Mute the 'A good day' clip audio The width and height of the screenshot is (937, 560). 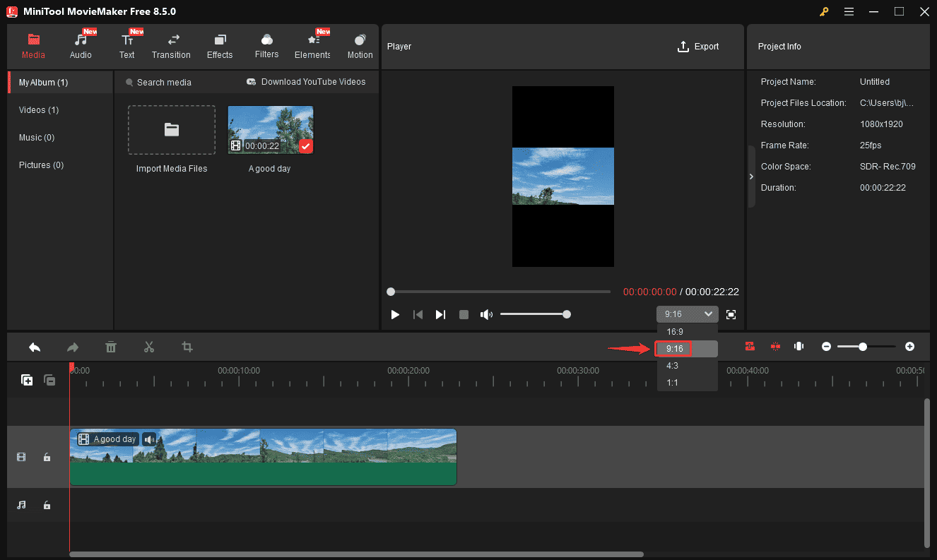150,439
